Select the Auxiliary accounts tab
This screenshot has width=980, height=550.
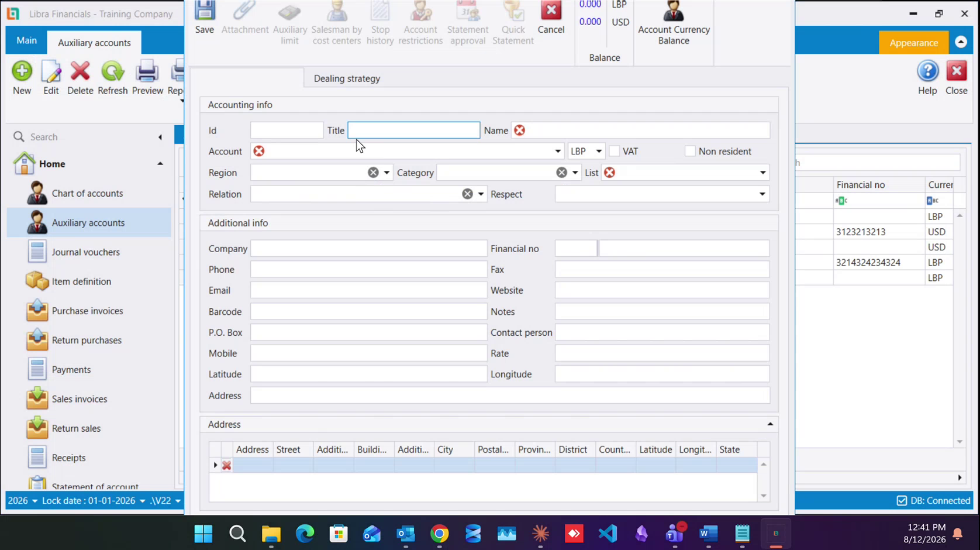94,43
